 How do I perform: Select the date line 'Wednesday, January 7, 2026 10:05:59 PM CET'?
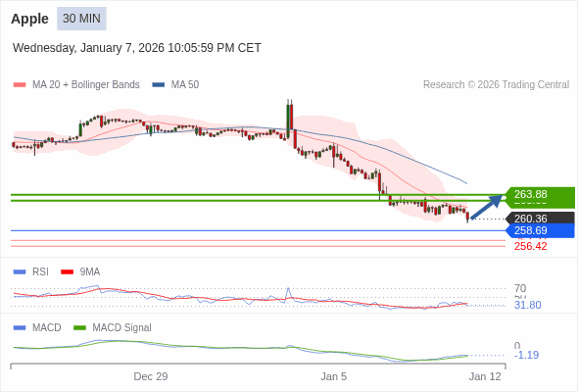137,48
